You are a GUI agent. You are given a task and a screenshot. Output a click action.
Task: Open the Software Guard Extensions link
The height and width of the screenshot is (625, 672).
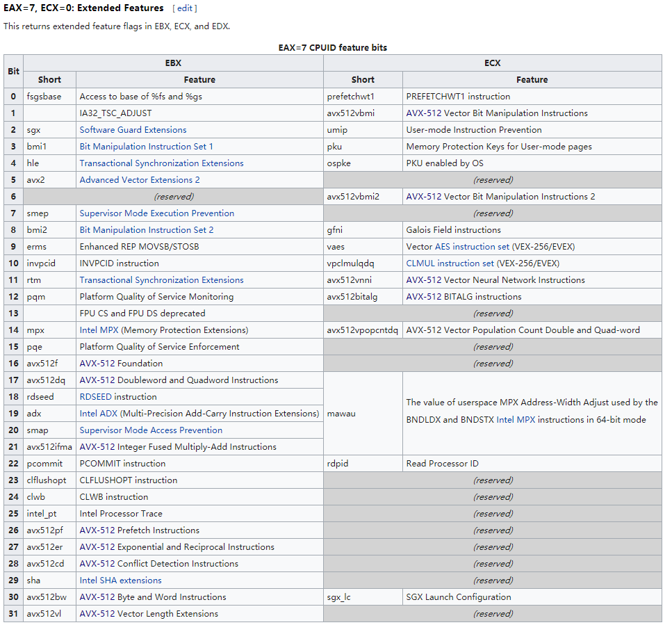pos(133,130)
